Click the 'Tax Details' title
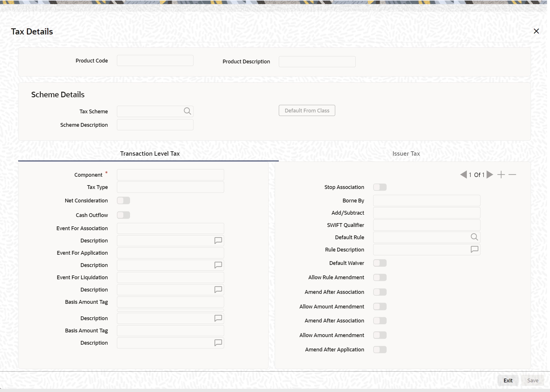 (32, 32)
